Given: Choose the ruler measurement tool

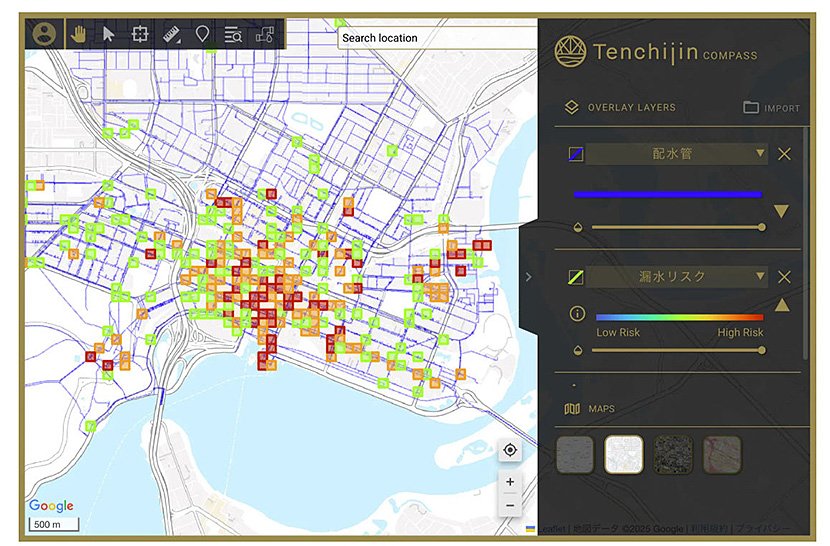Looking at the screenshot, I should pos(172,35).
